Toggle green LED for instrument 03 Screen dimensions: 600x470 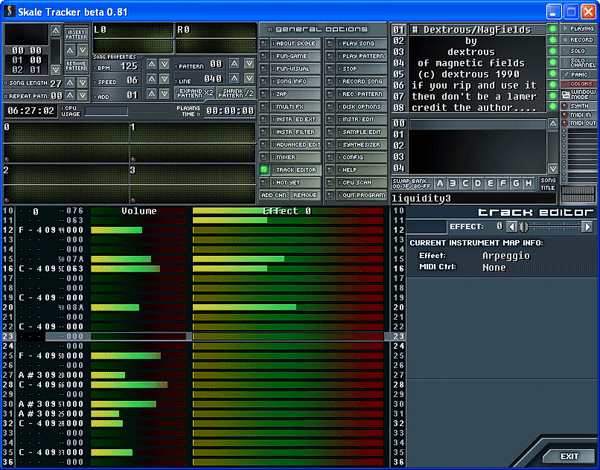pyautogui.click(x=553, y=51)
